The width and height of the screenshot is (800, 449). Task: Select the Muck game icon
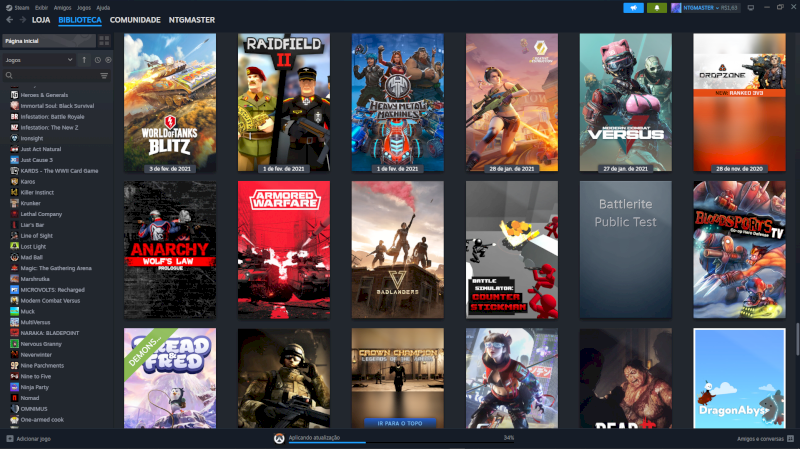click(14, 311)
